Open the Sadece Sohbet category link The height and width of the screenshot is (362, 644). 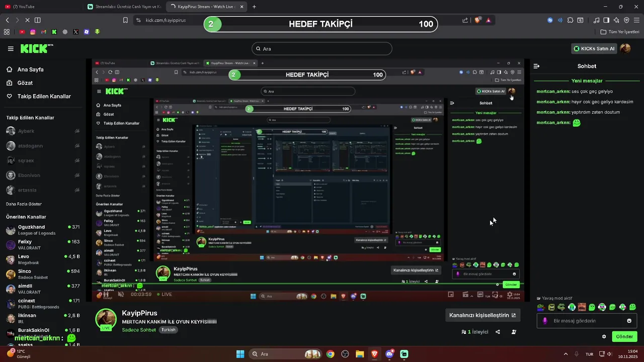point(139,330)
